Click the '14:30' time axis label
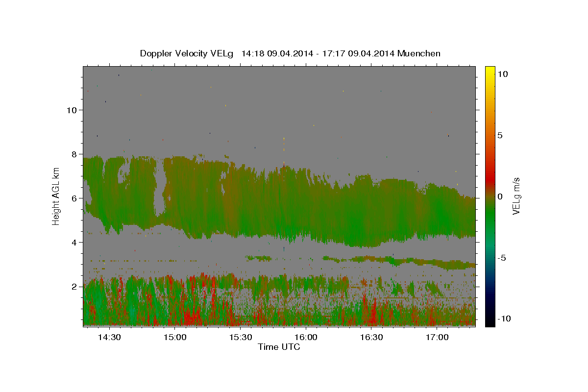 tap(110, 338)
